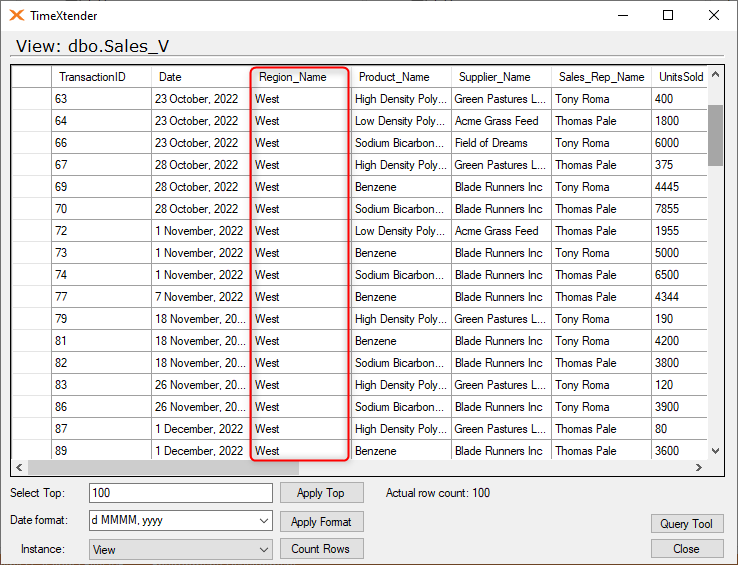The width and height of the screenshot is (738, 565).
Task: Click the horizontal scrollbar right arrow
Action: click(x=699, y=468)
